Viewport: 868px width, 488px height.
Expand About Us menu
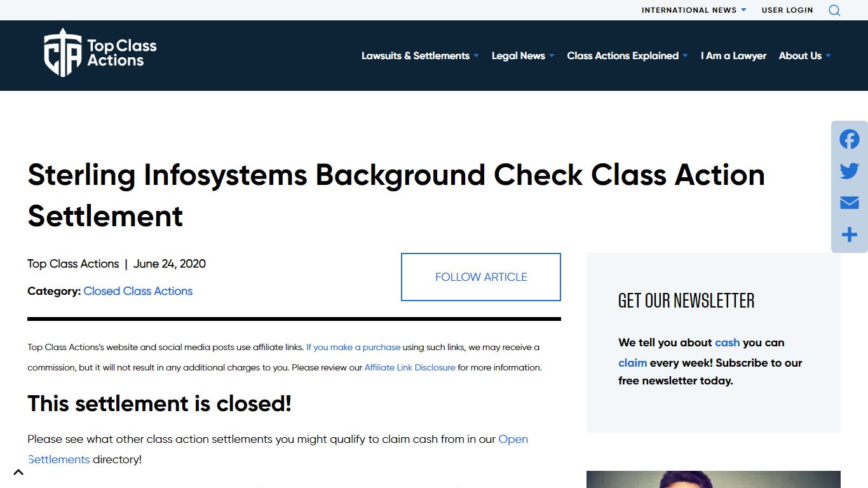pyautogui.click(x=804, y=56)
